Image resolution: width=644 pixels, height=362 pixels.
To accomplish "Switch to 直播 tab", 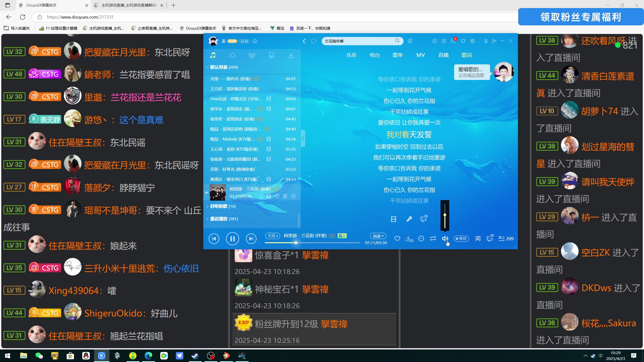I will click(x=444, y=55).
